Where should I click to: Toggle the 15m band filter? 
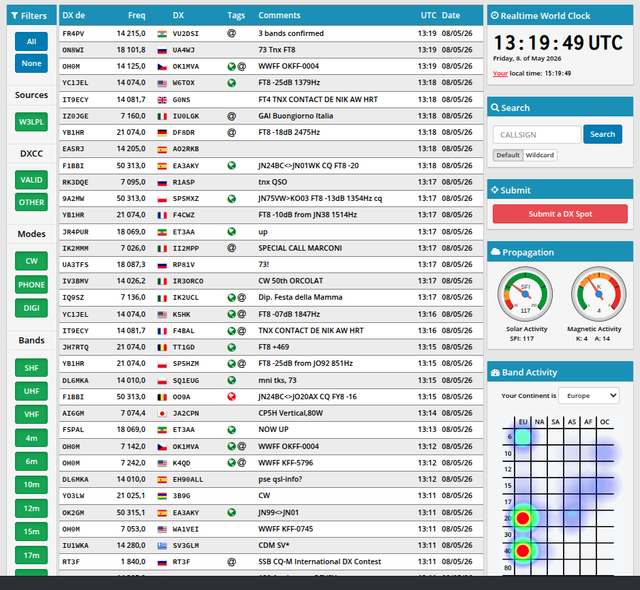[31, 532]
